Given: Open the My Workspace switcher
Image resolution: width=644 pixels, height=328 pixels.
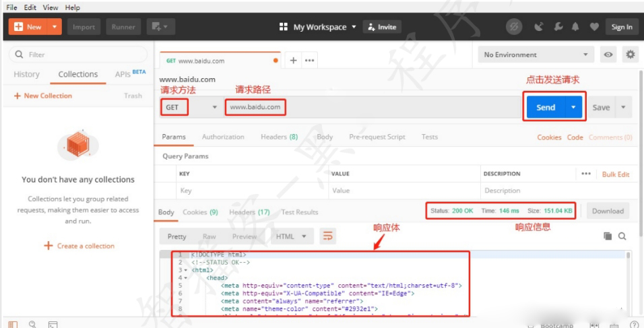Looking at the screenshot, I should pos(318,27).
